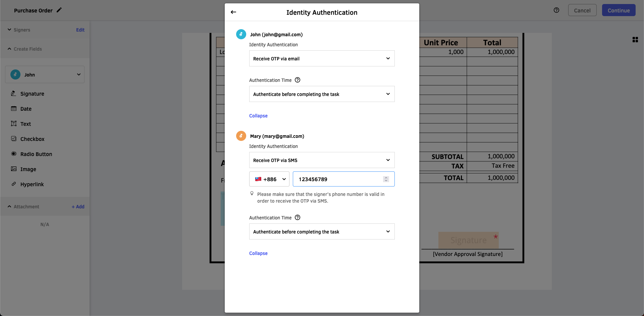
Task: Click the help question mark in the top bar
Action: coord(557,10)
